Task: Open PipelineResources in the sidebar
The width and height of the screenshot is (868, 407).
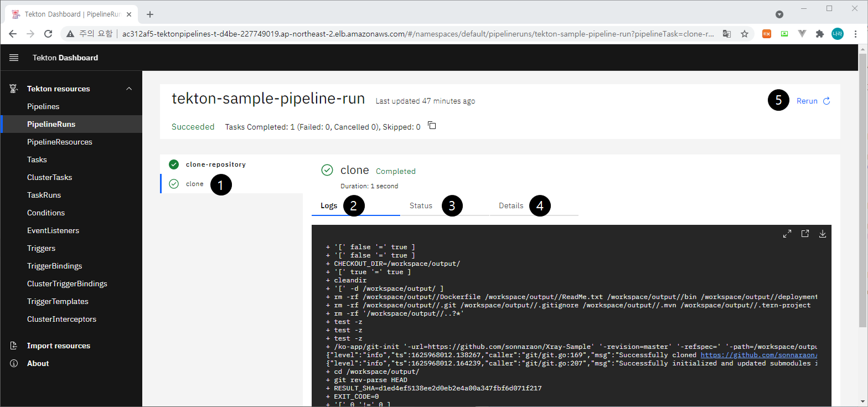Action: pos(71,142)
